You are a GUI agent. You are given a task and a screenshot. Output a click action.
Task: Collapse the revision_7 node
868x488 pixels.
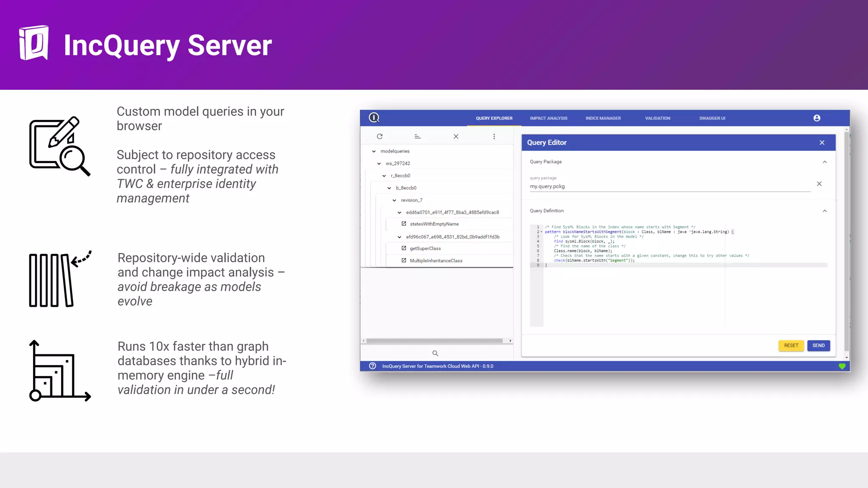(x=394, y=200)
